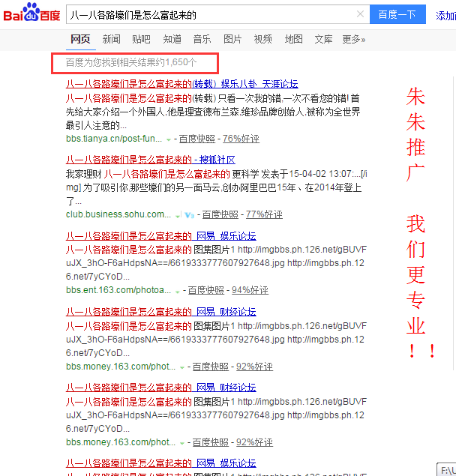This screenshot has height=476, width=456.
Task: Select the 网页 tab
Action: pyautogui.click(x=80, y=39)
